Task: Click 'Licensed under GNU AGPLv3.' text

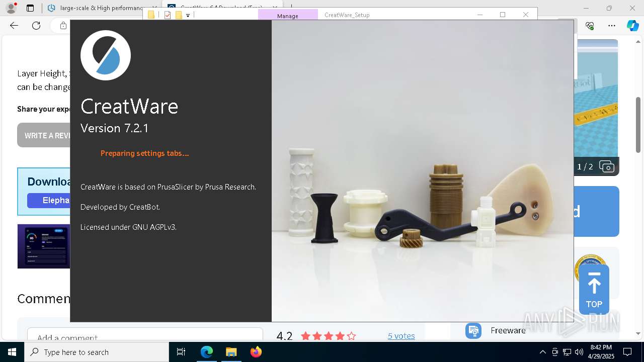Action: [128, 227]
